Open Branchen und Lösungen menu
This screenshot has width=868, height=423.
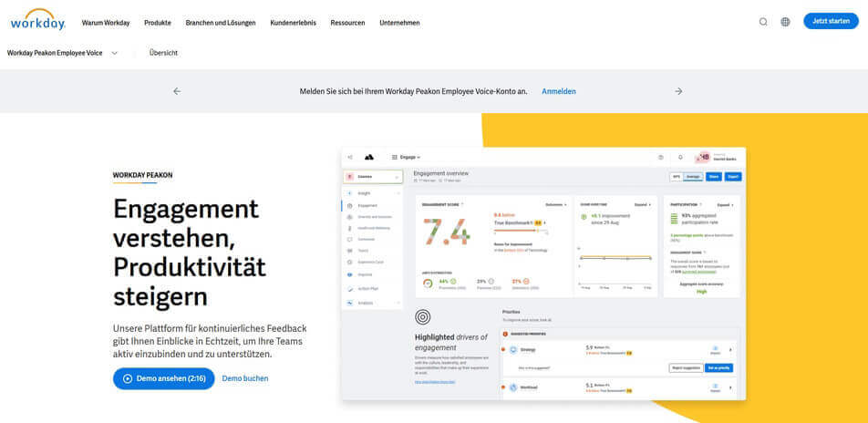tap(221, 23)
